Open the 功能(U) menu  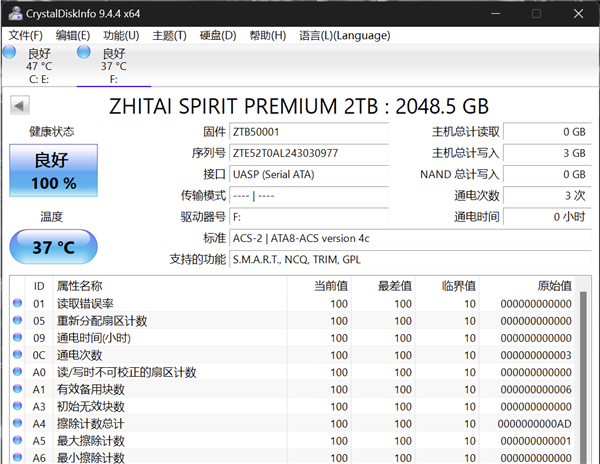(x=121, y=35)
